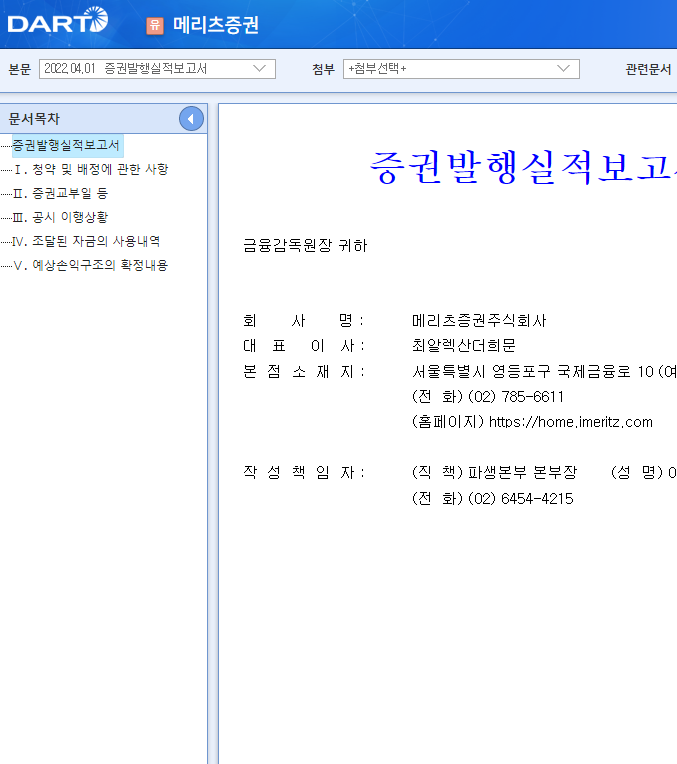Image resolution: width=677 pixels, height=764 pixels.
Task: Collapse the 문서목차 panel with arrow button
Action: 191,118
